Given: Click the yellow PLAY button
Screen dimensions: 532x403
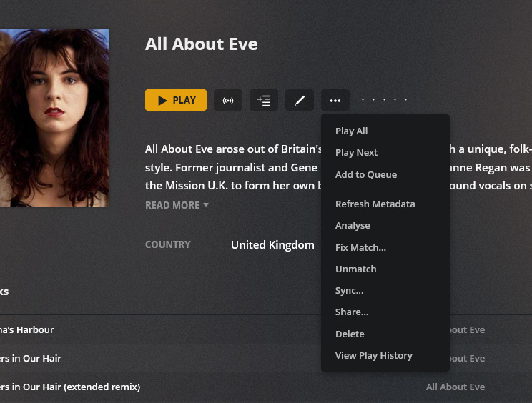Looking at the screenshot, I should (x=176, y=100).
